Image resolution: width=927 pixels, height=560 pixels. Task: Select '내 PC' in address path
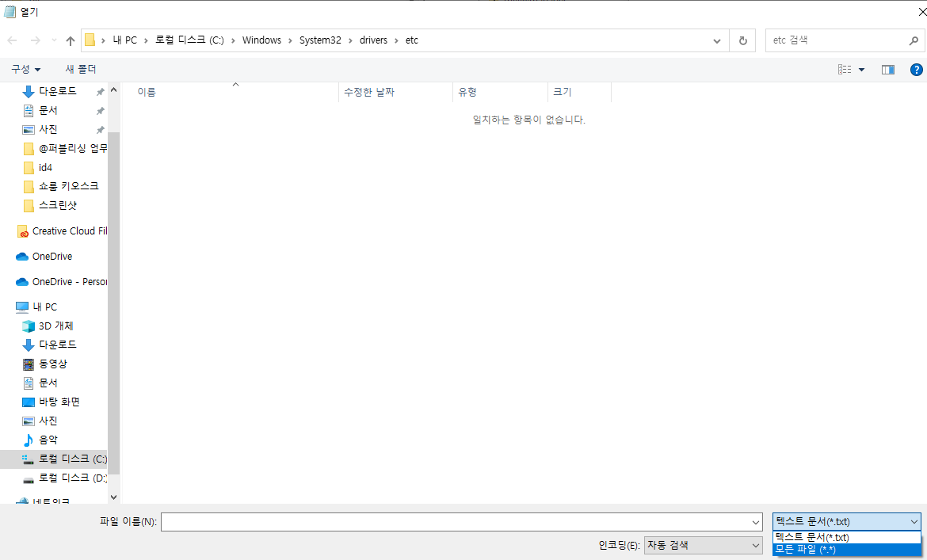click(124, 40)
